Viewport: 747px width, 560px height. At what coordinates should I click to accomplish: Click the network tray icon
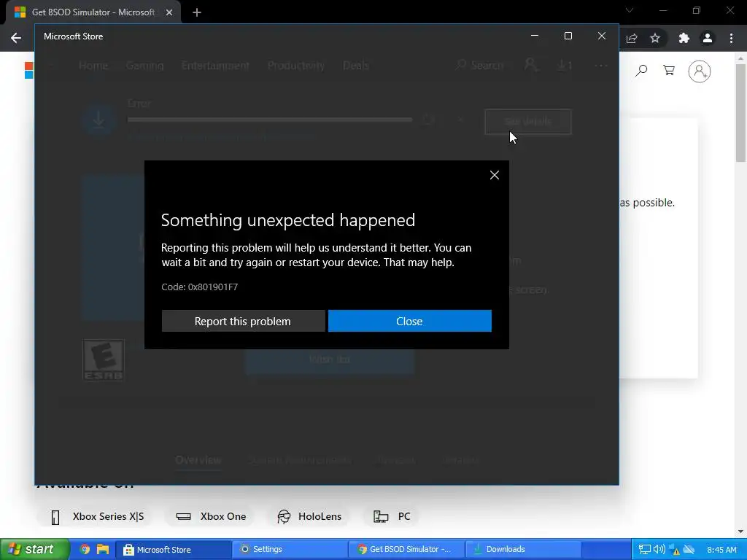coord(644,550)
